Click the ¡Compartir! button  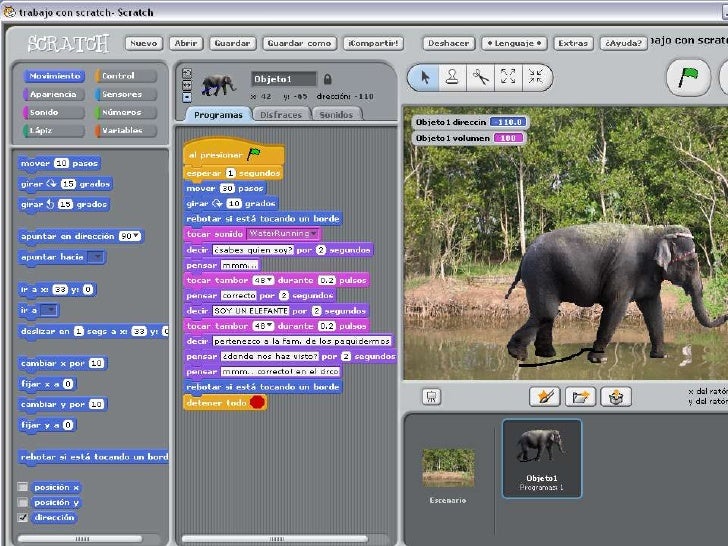pos(373,43)
